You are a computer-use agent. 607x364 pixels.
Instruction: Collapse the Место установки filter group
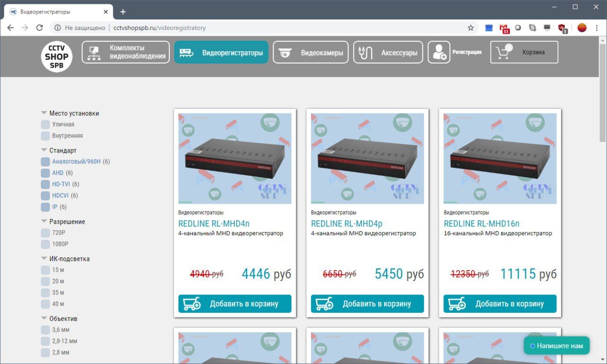tap(44, 113)
